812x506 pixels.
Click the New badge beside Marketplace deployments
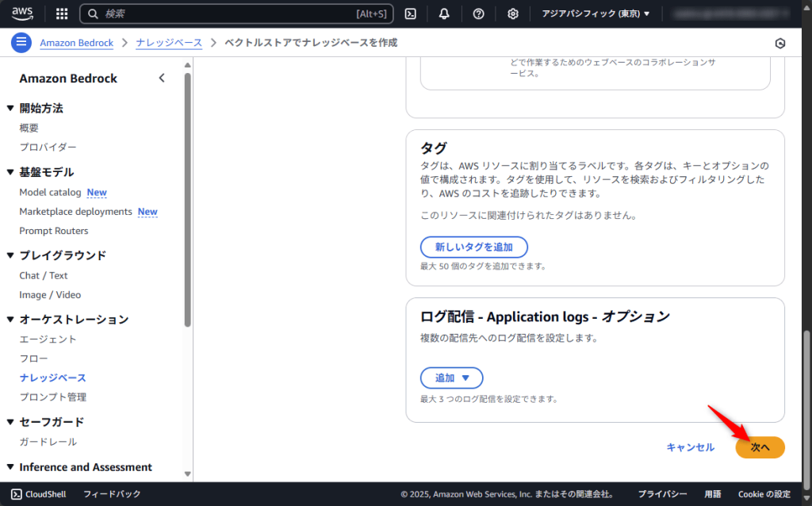click(x=147, y=211)
